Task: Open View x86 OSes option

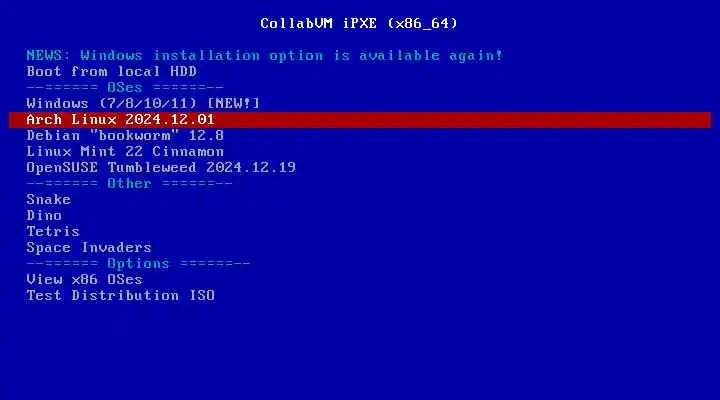Action: (x=84, y=279)
